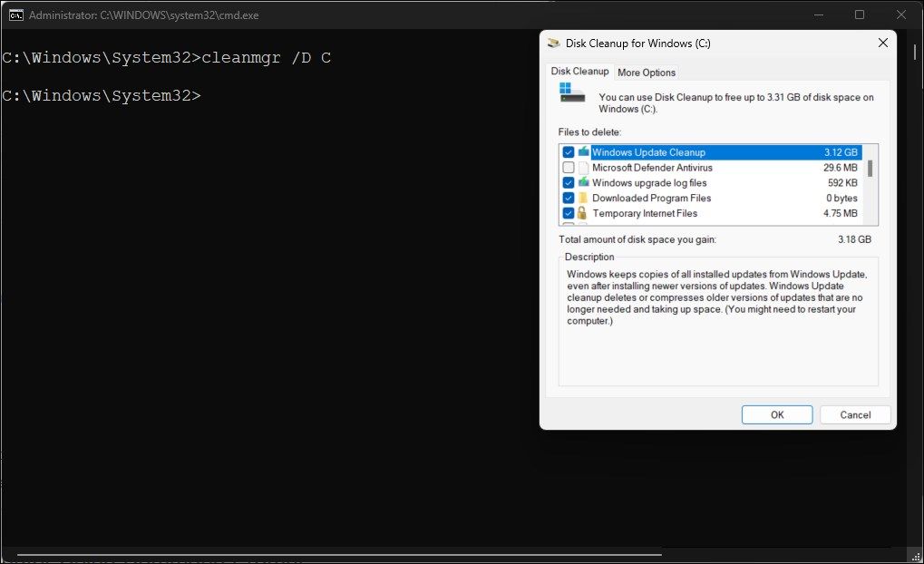Click the Windows upgrade log files icon
Image resolution: width=924 pixels, height=564 pixels.
coord(582,182)
